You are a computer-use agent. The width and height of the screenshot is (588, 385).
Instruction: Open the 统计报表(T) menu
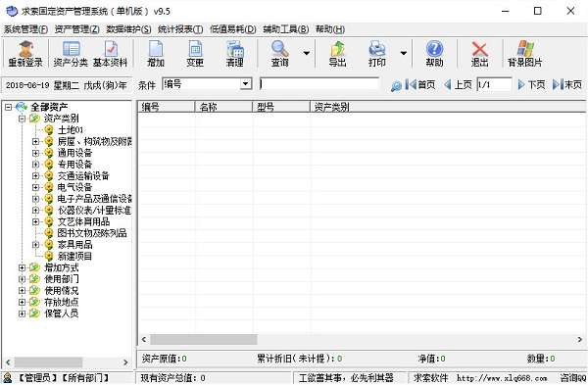coord(180,29)
